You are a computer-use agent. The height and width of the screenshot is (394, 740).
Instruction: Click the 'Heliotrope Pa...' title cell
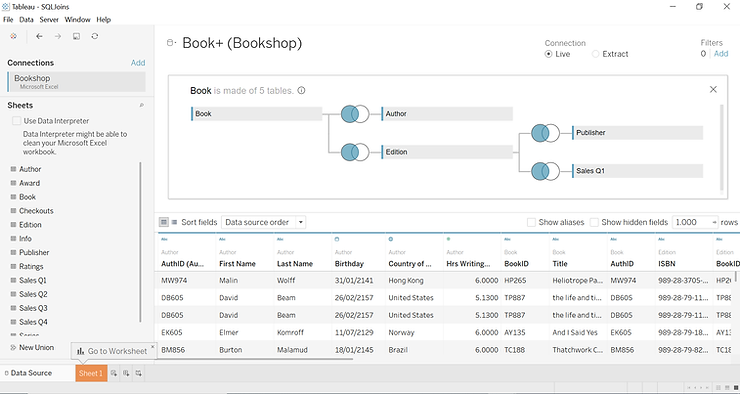(x=578, y=280)
